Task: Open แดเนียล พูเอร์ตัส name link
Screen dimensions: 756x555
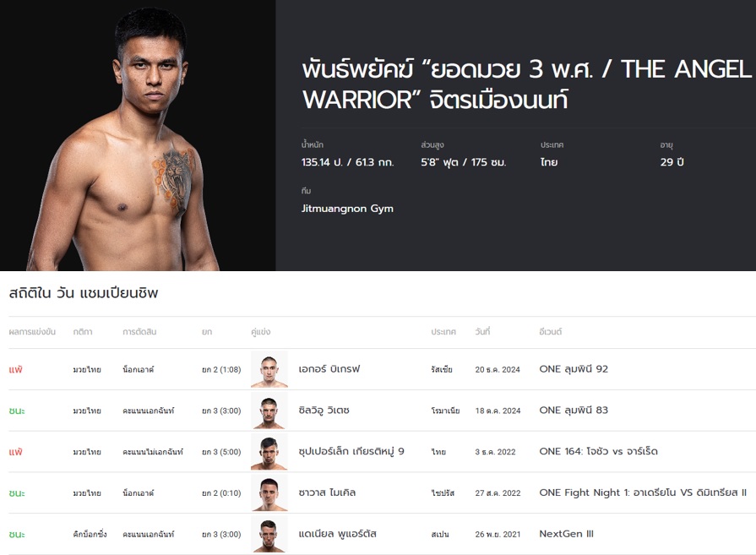Action: pyautogui.click(x=338, y=534)
